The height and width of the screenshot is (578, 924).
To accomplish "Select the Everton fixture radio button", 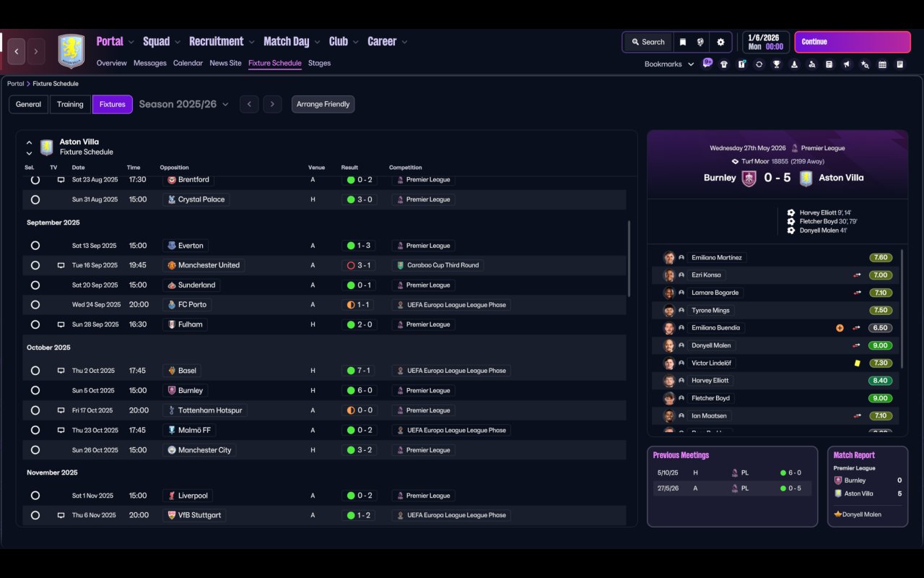I will [35, 246].
